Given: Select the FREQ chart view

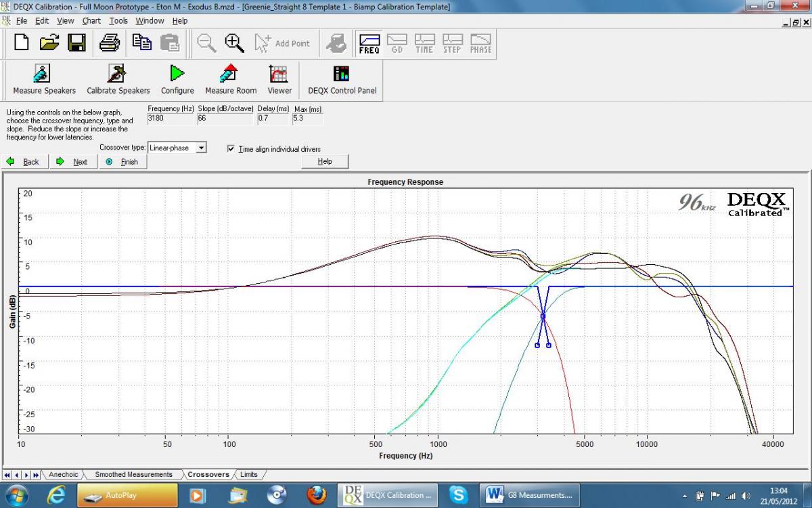Looking at the screenshot, I should (x=369, y=44).
